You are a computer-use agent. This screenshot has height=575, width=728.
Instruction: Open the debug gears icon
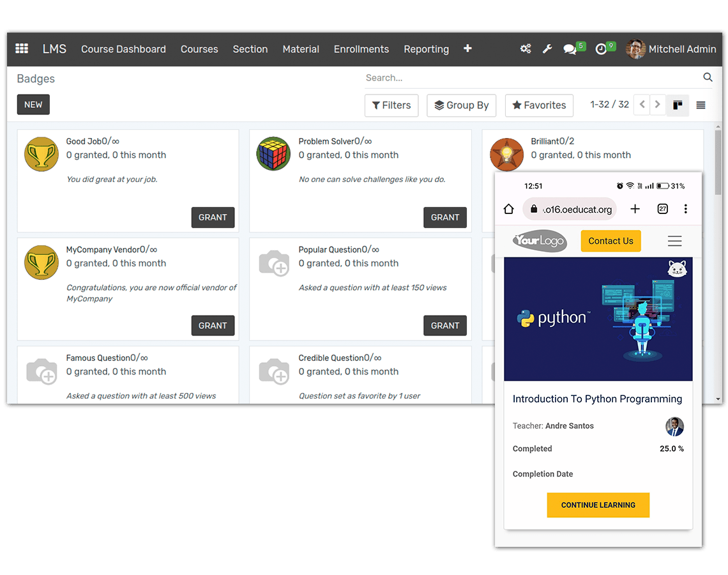526,49
